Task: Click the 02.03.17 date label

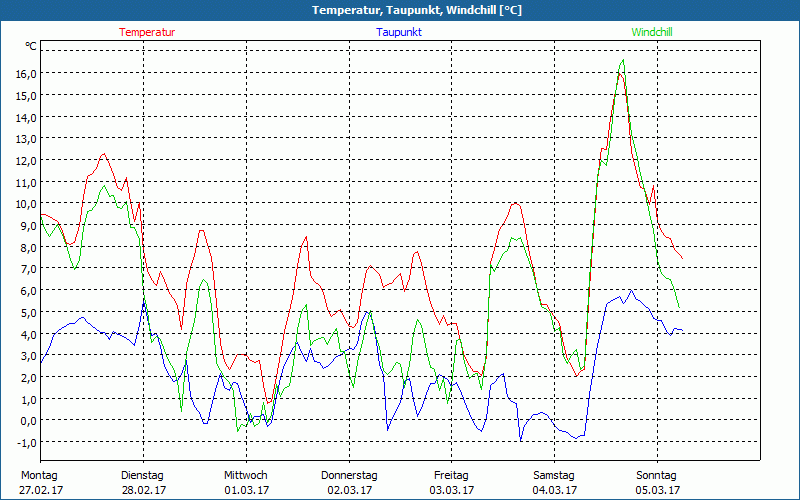Action: [349, 490]
